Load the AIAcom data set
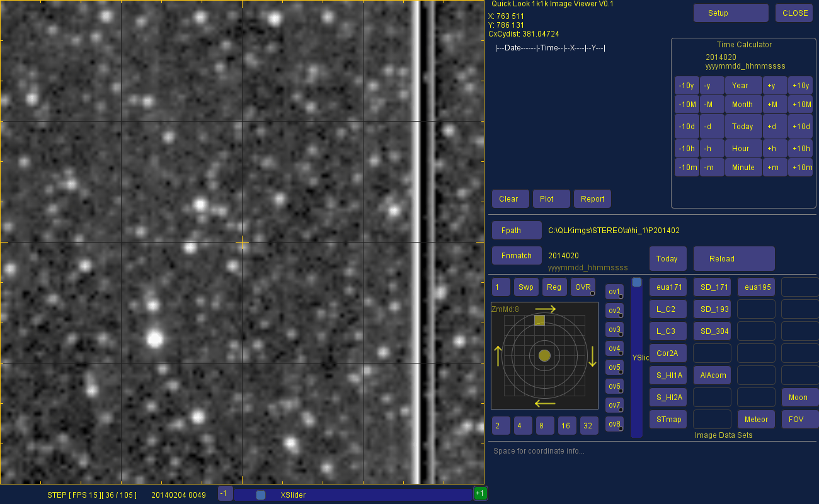 (x=712, y=375)
